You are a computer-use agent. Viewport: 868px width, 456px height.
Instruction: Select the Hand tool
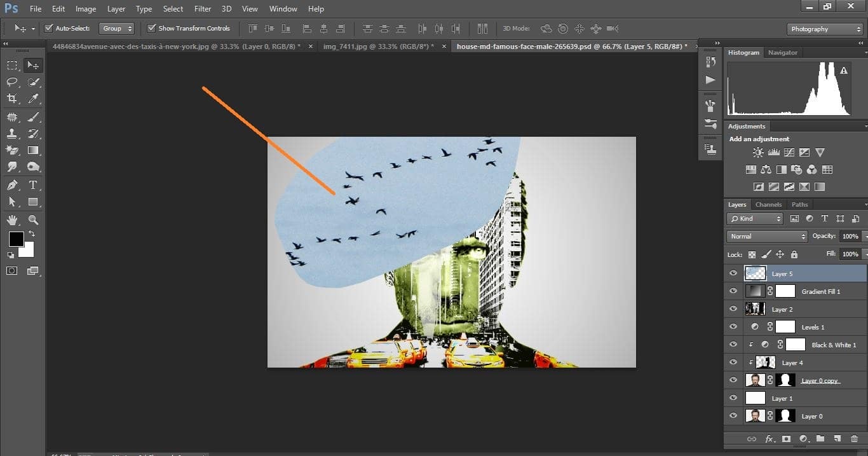13,219
